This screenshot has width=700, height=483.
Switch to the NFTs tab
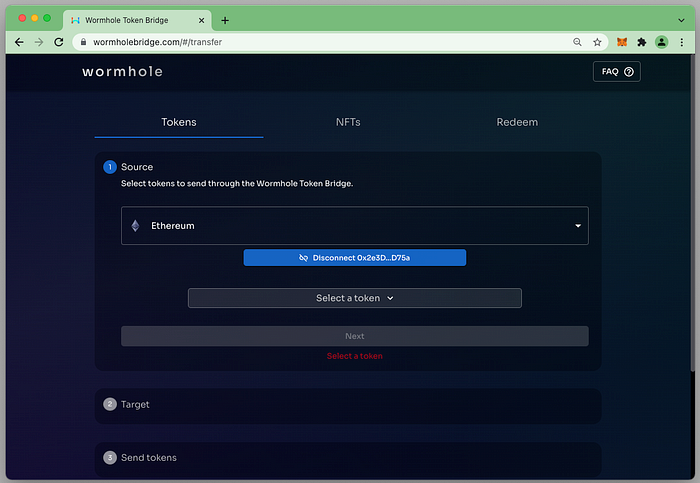pyautogui.click(x=348, y=122)
